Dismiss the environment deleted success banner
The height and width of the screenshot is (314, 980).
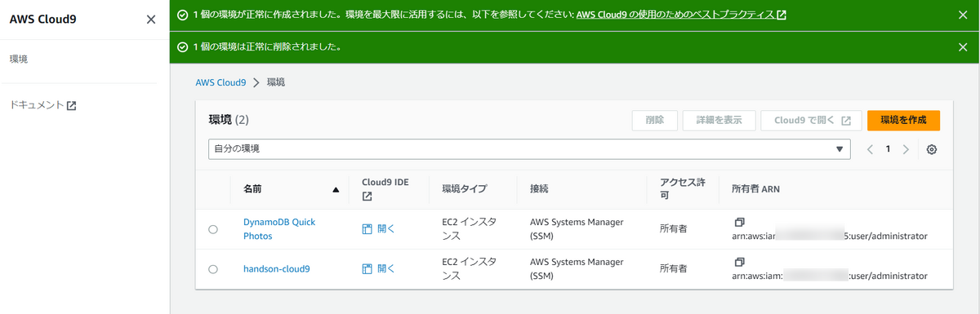click(963, 46)
